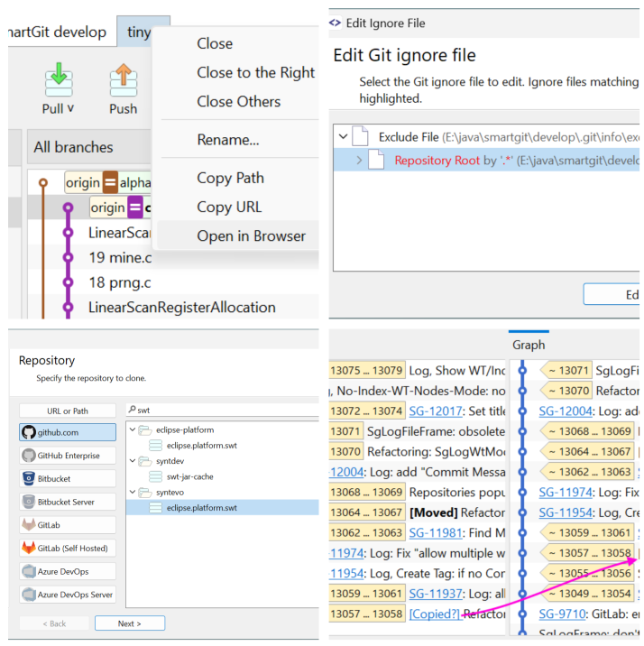Open the All branches filter
Screen dimensions: 644x646
89,147
